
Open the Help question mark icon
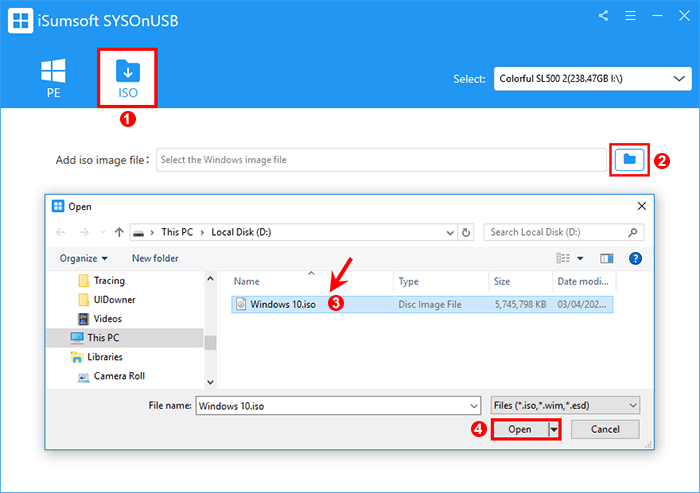point(635,258)
